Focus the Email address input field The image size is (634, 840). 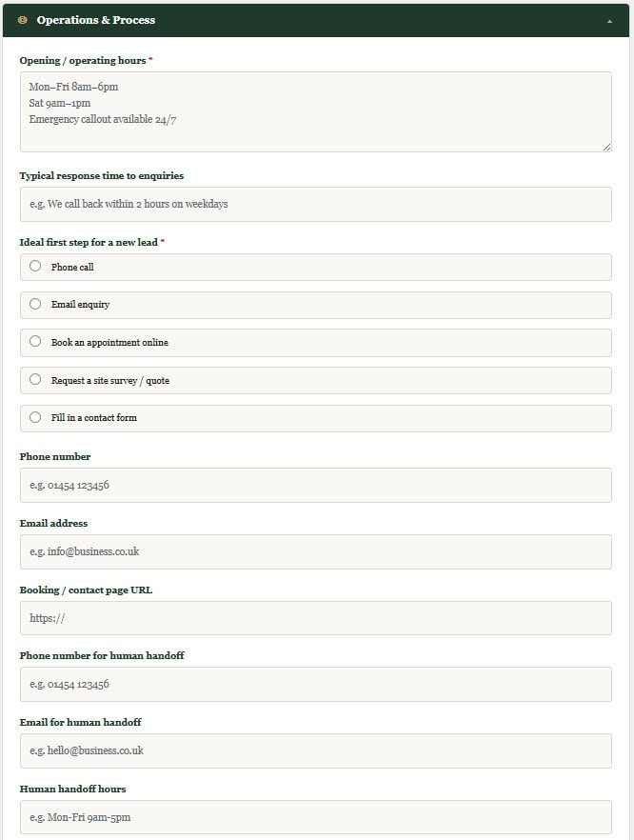click(x=315, y=551)
